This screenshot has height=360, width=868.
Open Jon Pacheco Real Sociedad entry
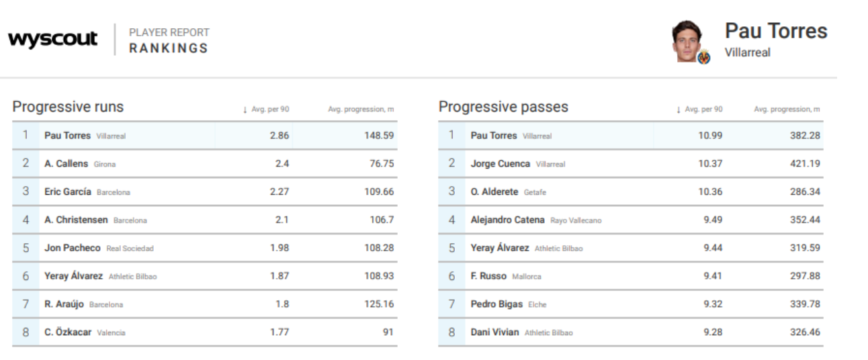pyautogui.click(x=205, y=249)
